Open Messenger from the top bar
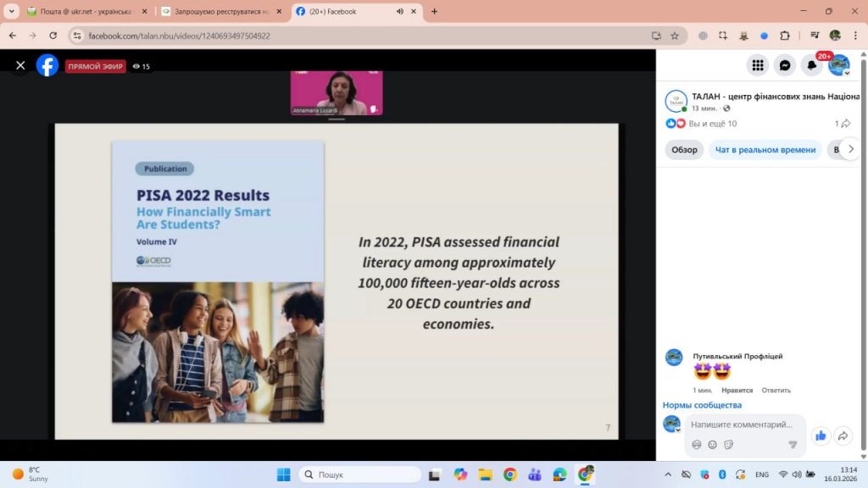Viewport: 868px width, 488px height. tap(785, 65)
